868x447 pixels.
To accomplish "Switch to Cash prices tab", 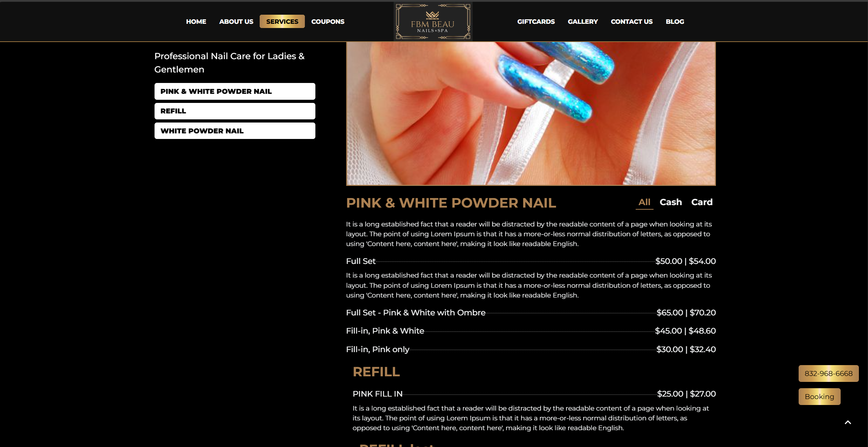I will [x=671, y=202].
